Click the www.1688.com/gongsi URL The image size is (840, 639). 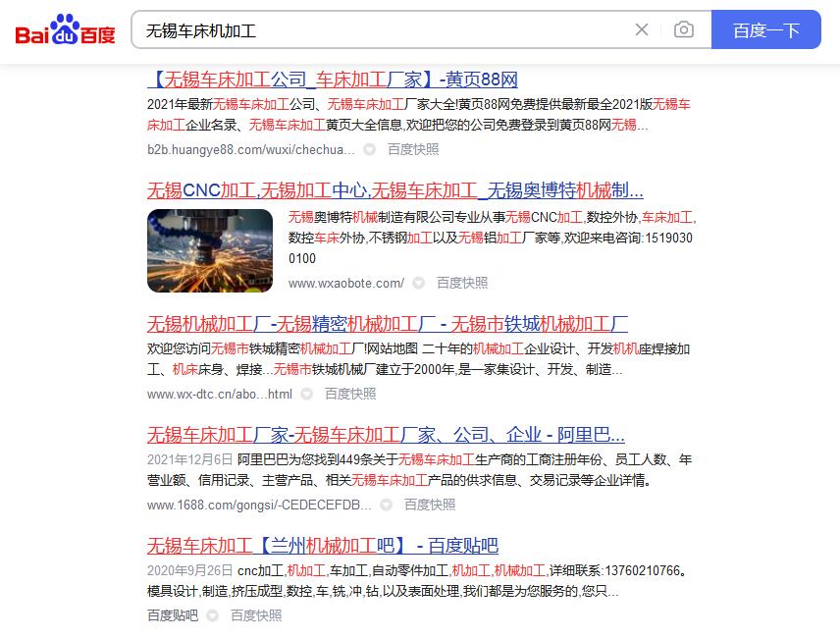pos(259,505)
